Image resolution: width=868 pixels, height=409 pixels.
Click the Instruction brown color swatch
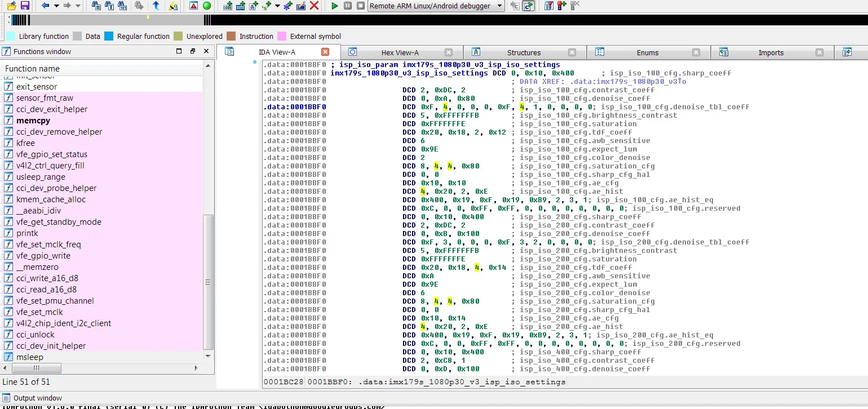click(231, 36)
